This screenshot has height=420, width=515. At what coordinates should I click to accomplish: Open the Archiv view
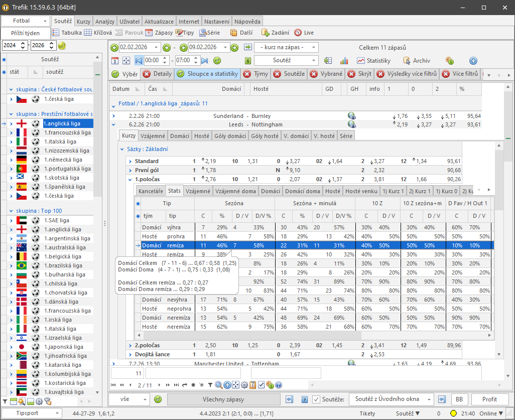tap(421, 60)
